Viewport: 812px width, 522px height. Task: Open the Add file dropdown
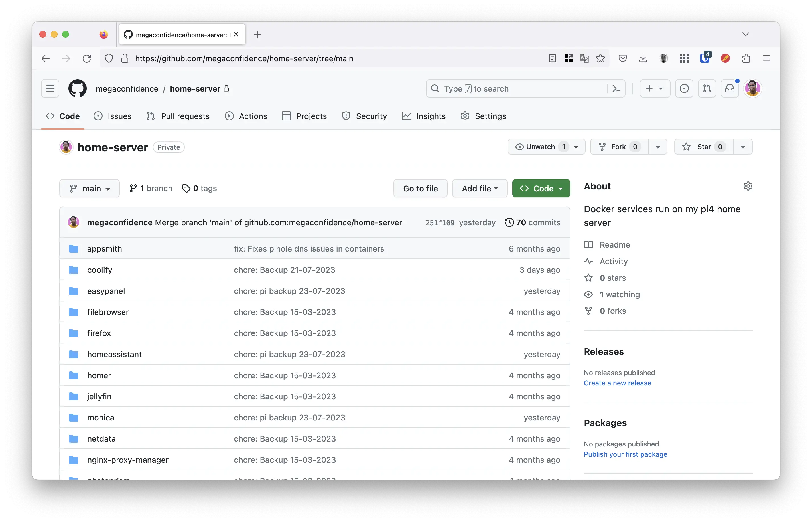[x=479, y=188]
